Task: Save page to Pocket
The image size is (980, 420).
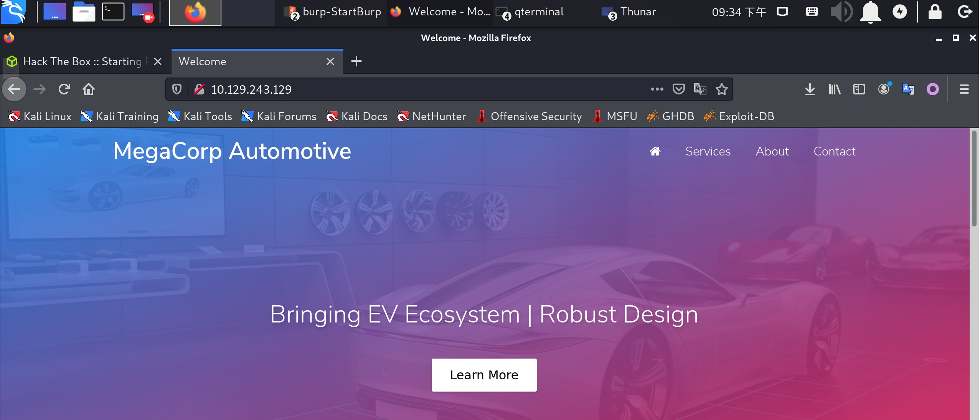Action: coord(678,89)
